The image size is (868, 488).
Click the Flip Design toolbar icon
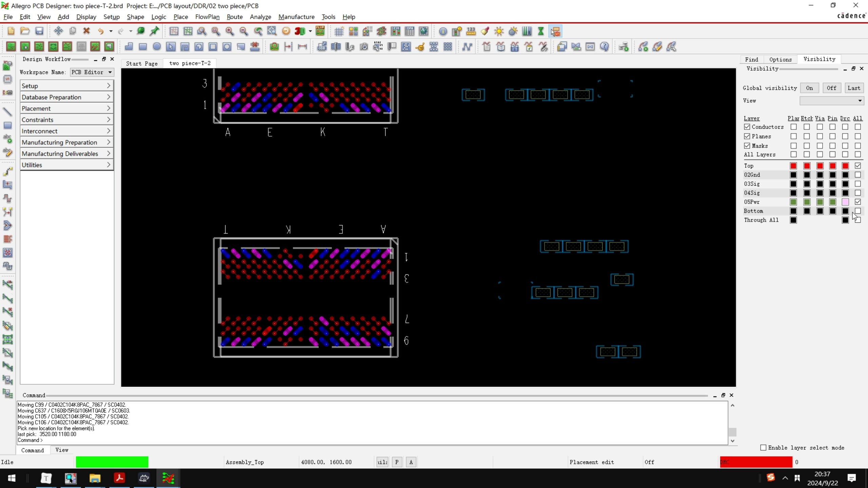pyautogui.click(x=320, y=31)
